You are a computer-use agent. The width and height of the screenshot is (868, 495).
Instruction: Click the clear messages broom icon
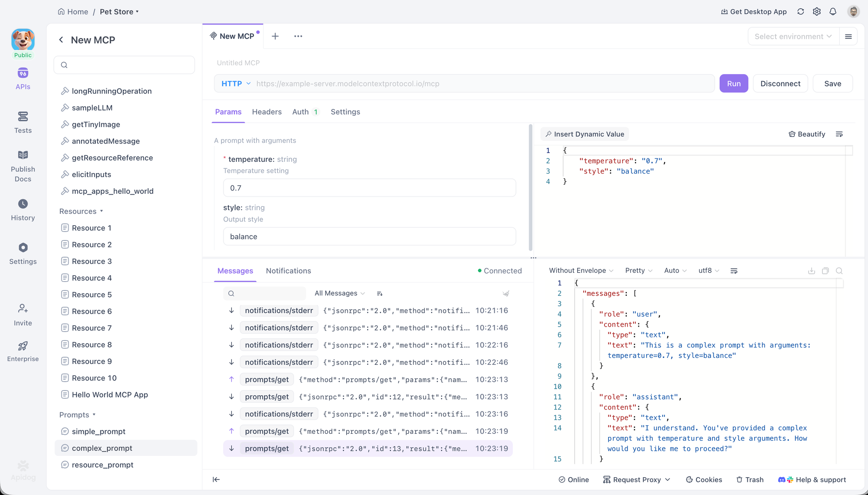506,294
